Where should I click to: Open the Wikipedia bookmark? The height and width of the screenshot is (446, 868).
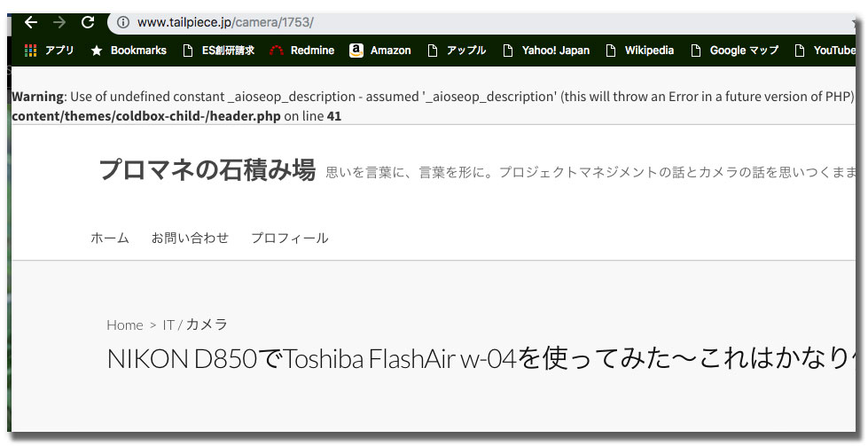pos(639,51)
